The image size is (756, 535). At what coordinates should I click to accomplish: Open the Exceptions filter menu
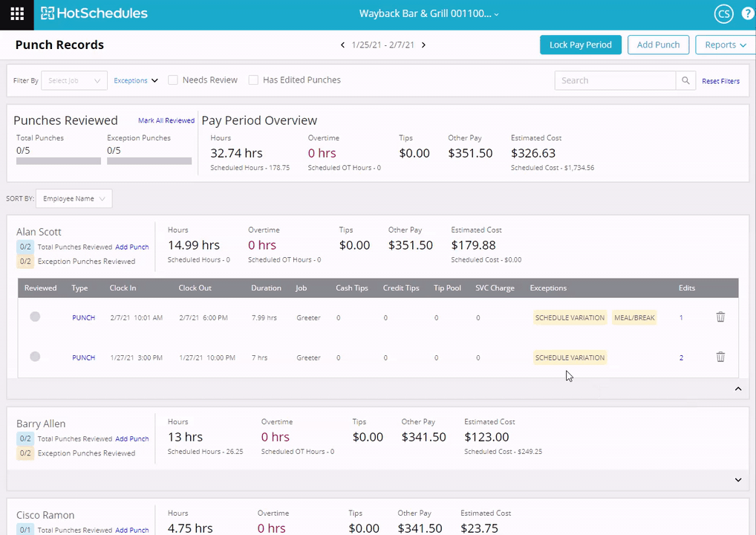pyautogui.click(x=135, y=80)
